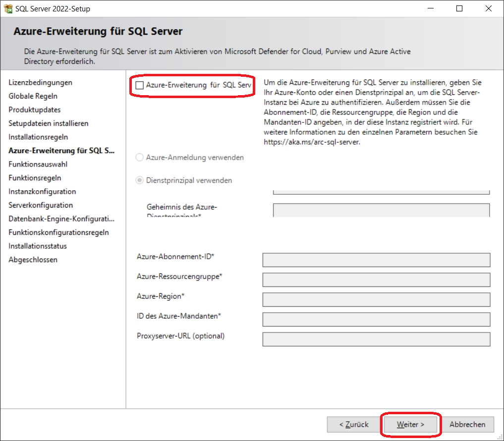Click the Azure-Region* label
Viewport: 504px width, 441px height.
pyautogui.click(x=161, y=296)
